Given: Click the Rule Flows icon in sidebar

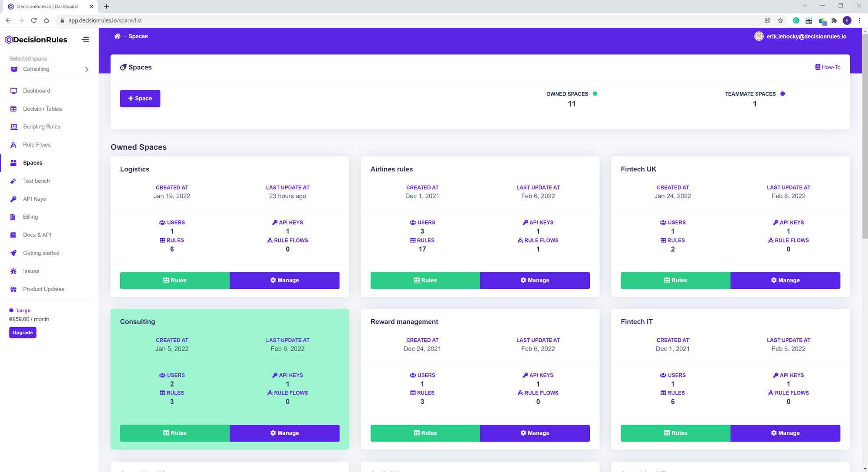Looking at the screenshot, I should coord(13,144).
